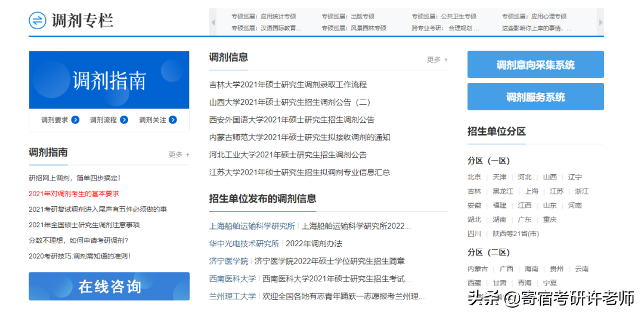Open 江苏大学拟调剂专业信息汇总
The image size is (644, 316).
point(299,172)
